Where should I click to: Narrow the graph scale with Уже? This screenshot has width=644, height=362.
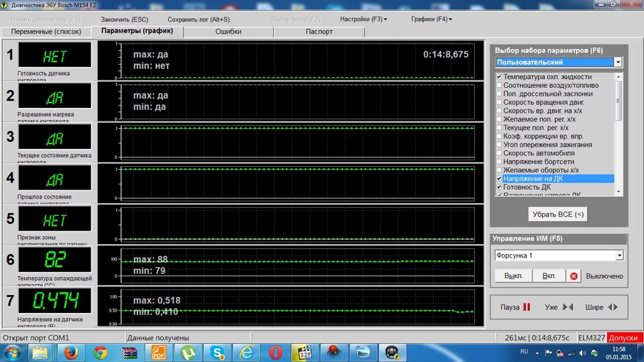click(x=558, y=307)
